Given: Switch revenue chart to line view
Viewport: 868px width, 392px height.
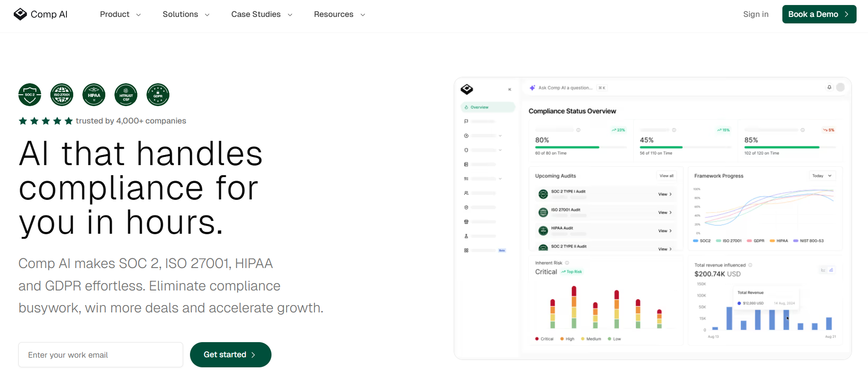Looking at the screenshot, I should click(823, 270).
